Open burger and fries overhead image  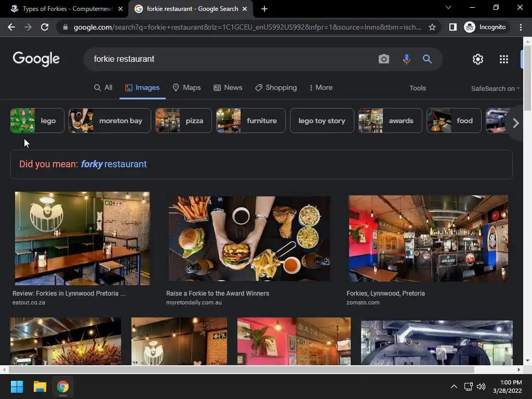249,238
